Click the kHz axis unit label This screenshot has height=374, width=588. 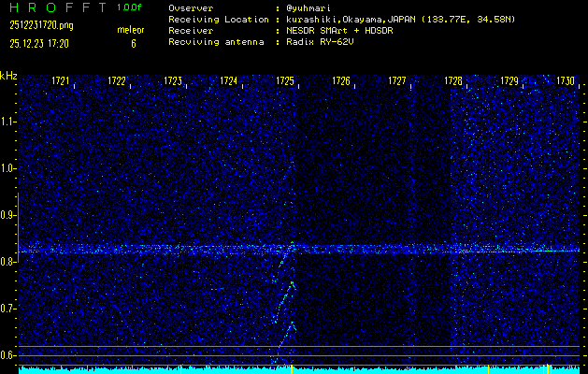[x=8, y=76]
